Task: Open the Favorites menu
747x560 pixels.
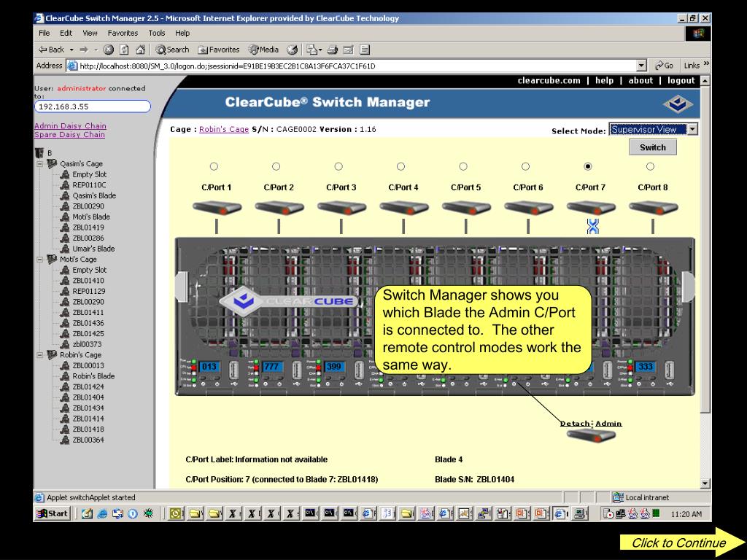Action: coord(123,33)
